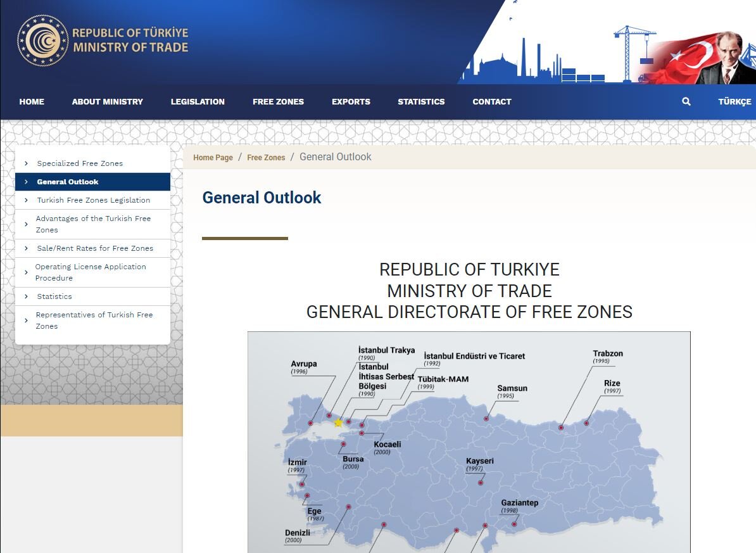The width and height of the screenshot is (756, 553).
Task: Click the Kayseri (1997) map label
Action: [480, 464]
